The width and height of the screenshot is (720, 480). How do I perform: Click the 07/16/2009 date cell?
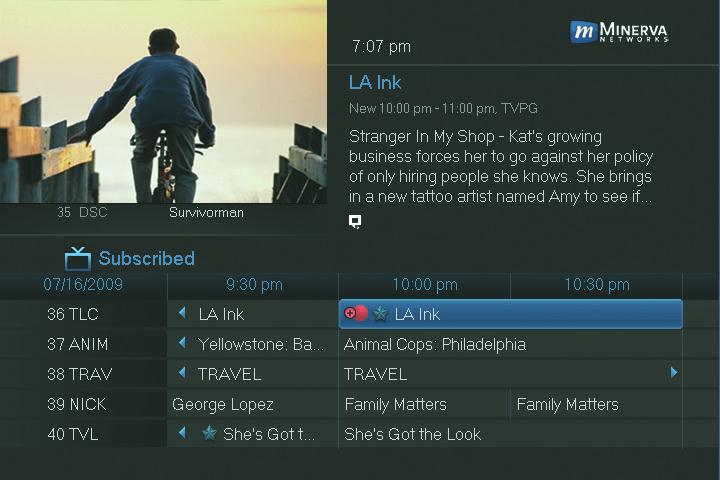point(83,285)
